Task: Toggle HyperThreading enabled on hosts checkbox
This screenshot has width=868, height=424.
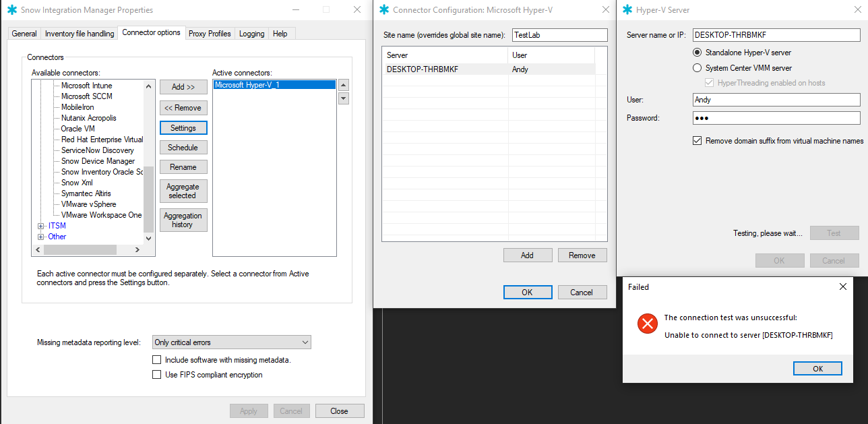Action: 709,83
